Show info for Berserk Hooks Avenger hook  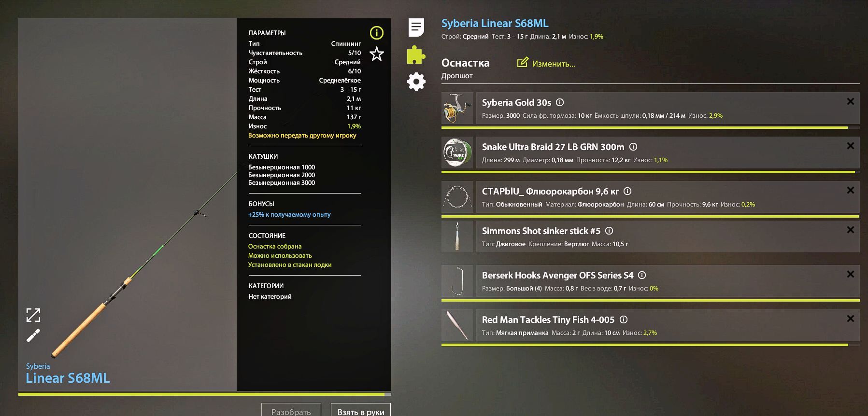coord(642,275)
